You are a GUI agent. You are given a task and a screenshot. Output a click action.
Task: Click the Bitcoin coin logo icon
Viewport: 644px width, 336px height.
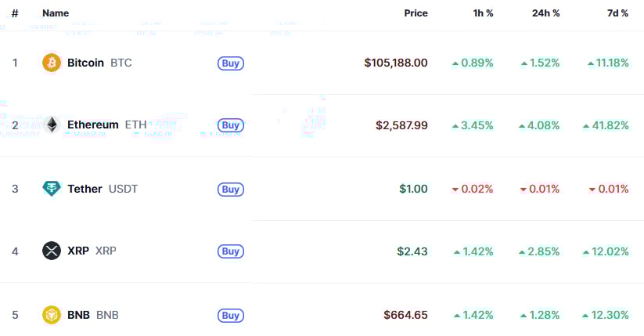tap(52, 63)
